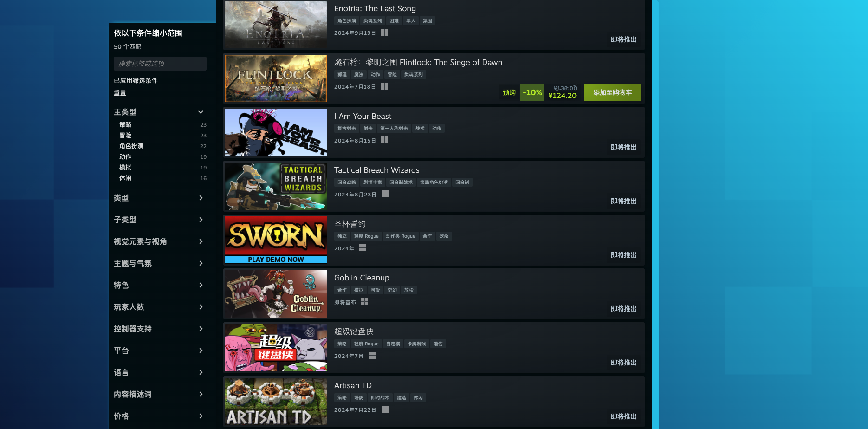Click Windows icon beside 圣杯誓约 2024年
Image resolution: width=868 pixels, height=429 pixels.
pos(363,248)
